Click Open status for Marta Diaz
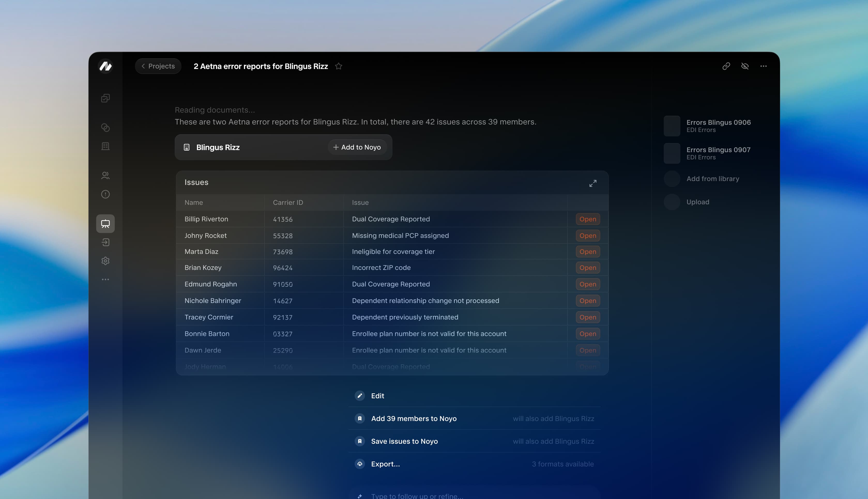The image size is (868, 499). 588,252
